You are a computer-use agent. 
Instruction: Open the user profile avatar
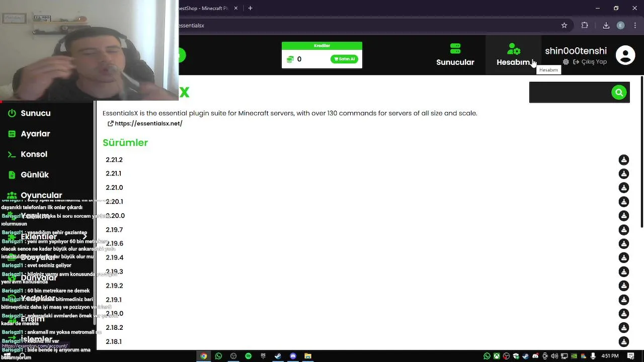(625, 55)
